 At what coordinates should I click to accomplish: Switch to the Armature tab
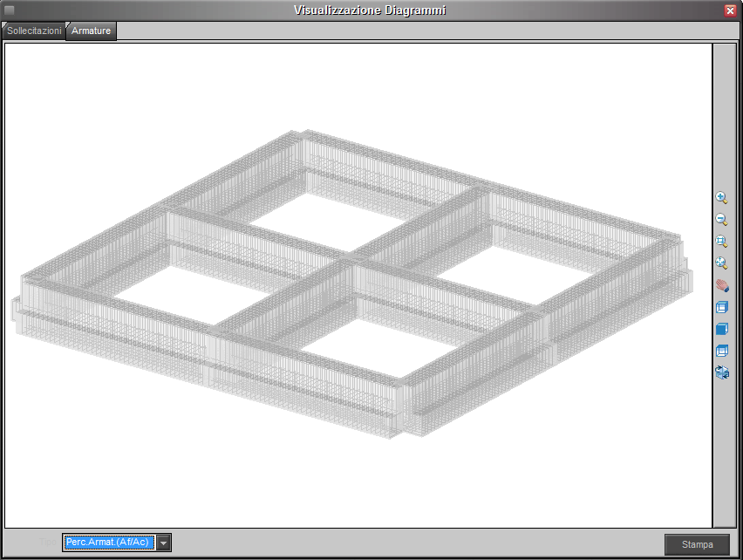[92, 31]
